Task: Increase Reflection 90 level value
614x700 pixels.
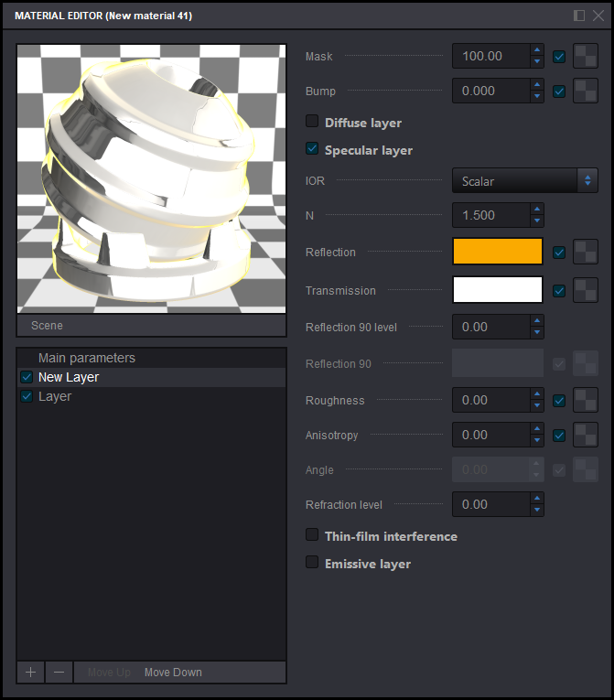Action: point(537,320)
